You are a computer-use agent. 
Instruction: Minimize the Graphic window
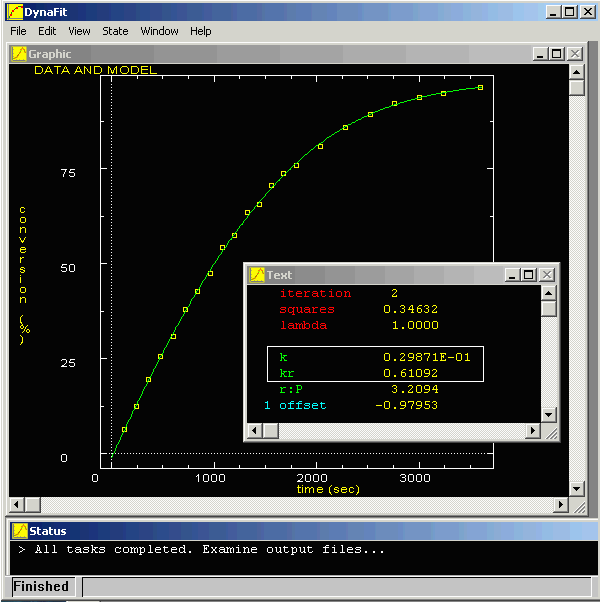pyautogui.click(x=540, y=54)
